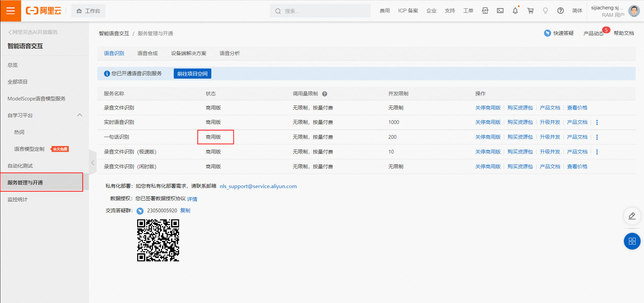Go back to 阿里灵杰AI开放服务
Viewport: 644px width, 303px height.
33,32
